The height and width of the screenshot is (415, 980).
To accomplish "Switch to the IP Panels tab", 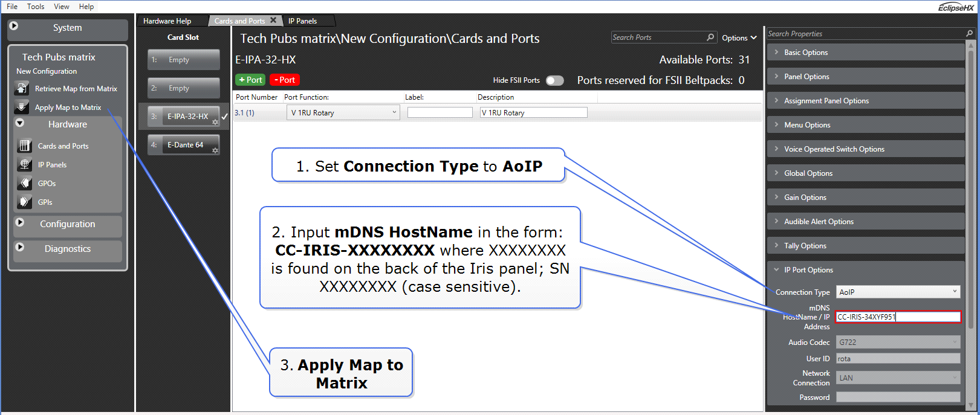I will [302, 21].
